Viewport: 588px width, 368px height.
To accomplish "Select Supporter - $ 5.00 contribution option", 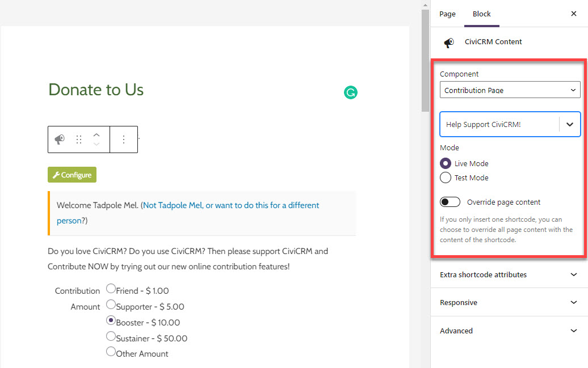I will coord(111,304).
